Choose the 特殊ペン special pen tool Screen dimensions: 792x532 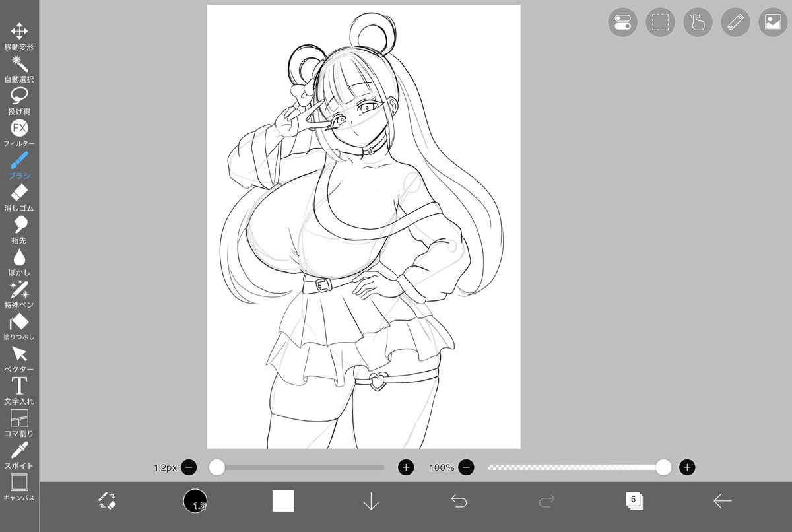click(19, 295)
